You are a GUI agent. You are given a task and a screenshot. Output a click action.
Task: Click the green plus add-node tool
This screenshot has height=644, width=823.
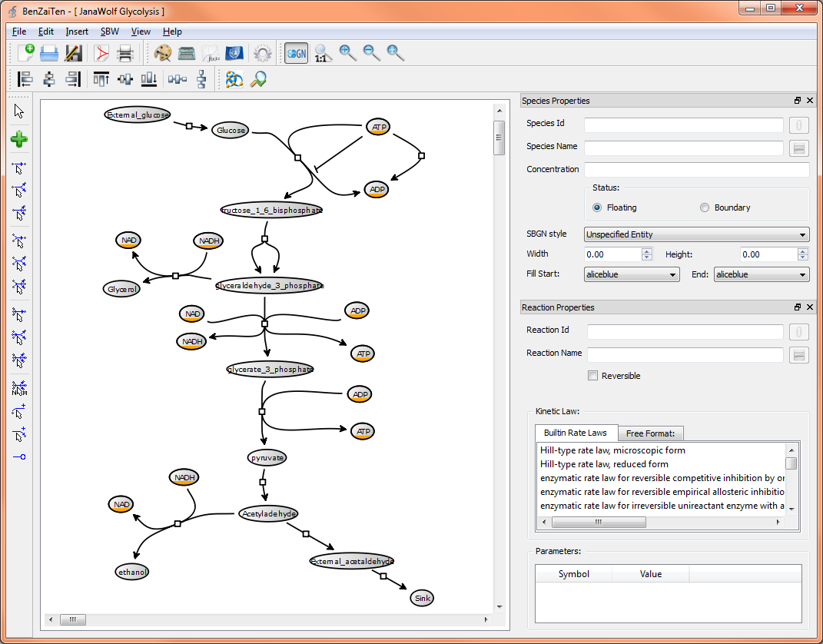[20, 139]
